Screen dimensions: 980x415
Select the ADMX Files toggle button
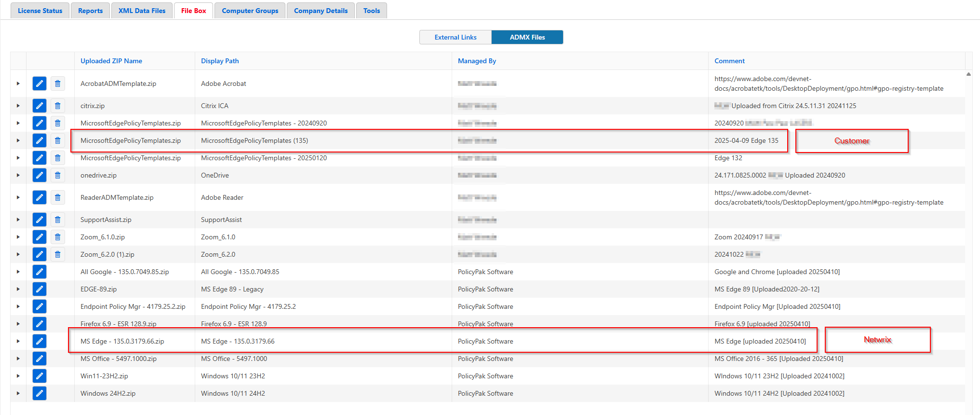coord(527,37)
